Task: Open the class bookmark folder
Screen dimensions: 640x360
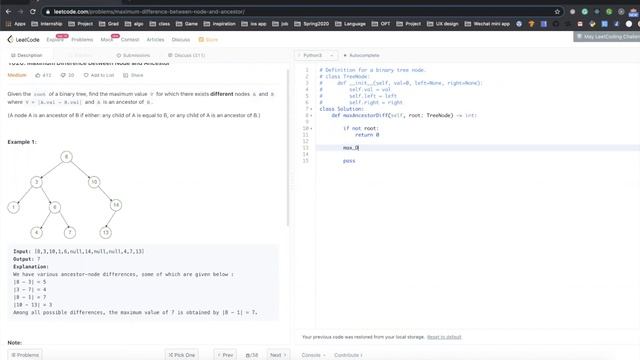Action: [x=160, y=24]
